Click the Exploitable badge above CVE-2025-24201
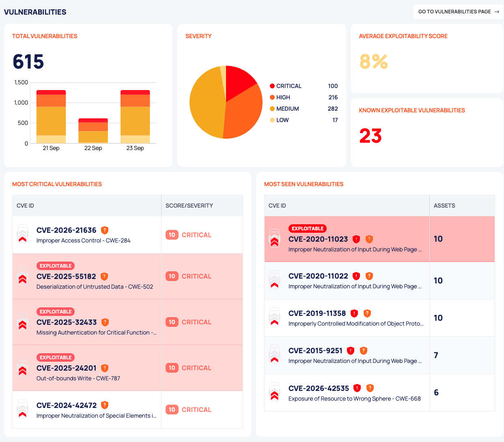The height and width of the screenshot is (442, 504). pos(56,358)
